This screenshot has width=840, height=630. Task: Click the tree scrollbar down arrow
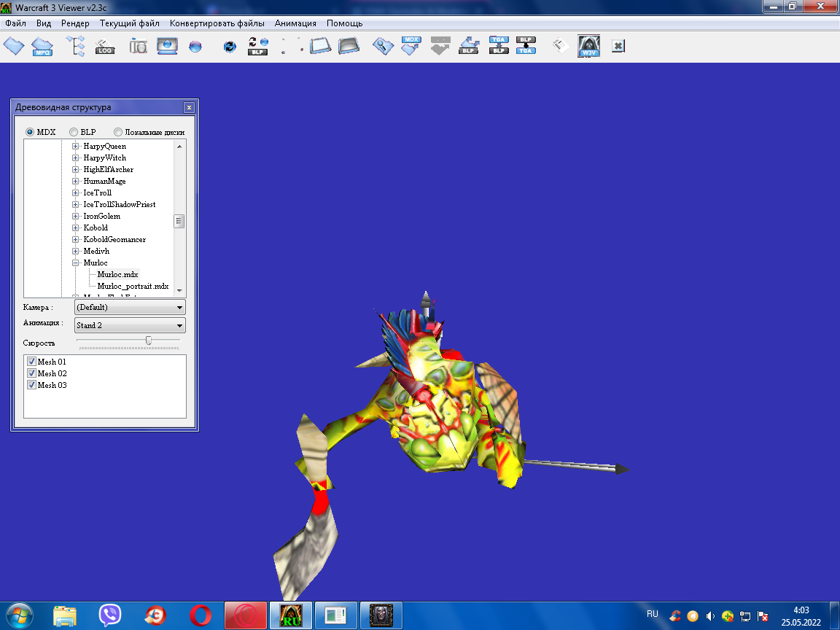pos(179,291)
